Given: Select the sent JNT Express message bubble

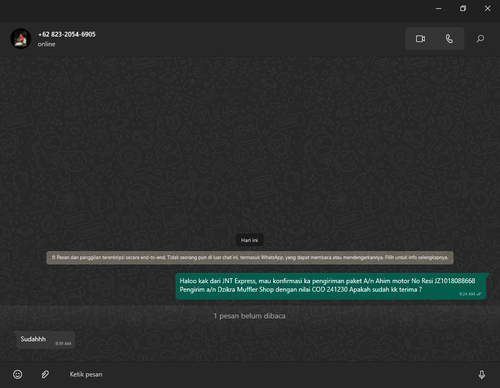Looking at the screenshot, I should tap(331, 286).
